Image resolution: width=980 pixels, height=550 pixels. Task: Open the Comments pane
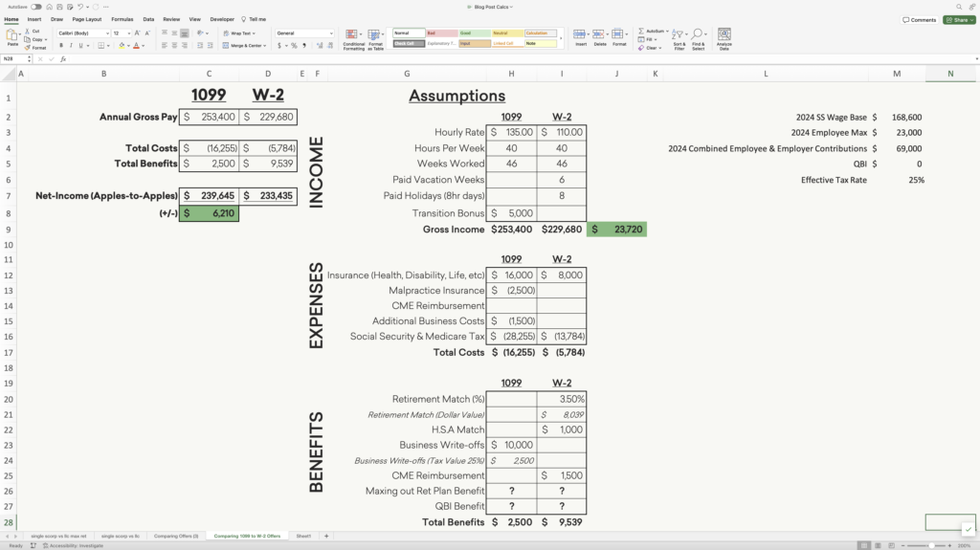pos(920,20)
